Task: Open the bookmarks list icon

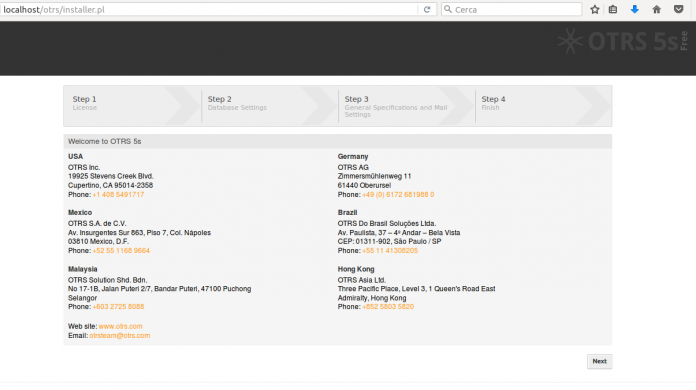Action: tap(613, 9)
